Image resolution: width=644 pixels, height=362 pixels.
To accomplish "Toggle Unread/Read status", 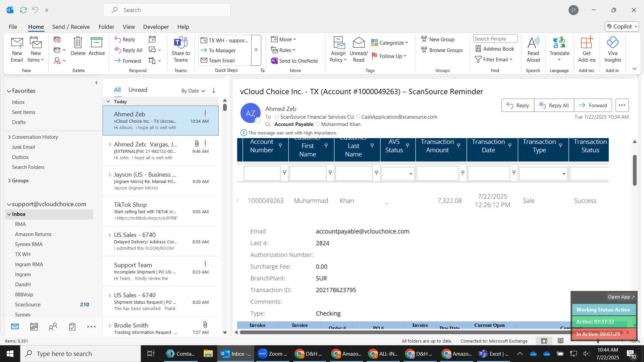I will (x=359, y=50).
